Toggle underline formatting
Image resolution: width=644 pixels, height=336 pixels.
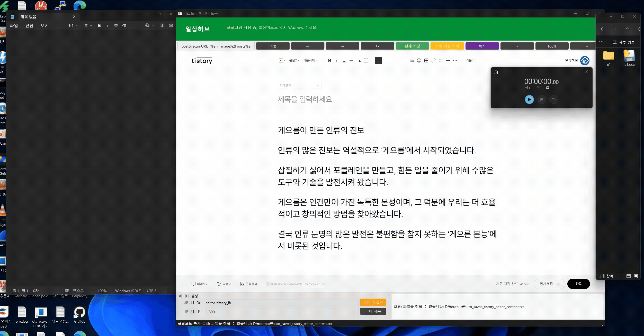(x=344, y=61)
